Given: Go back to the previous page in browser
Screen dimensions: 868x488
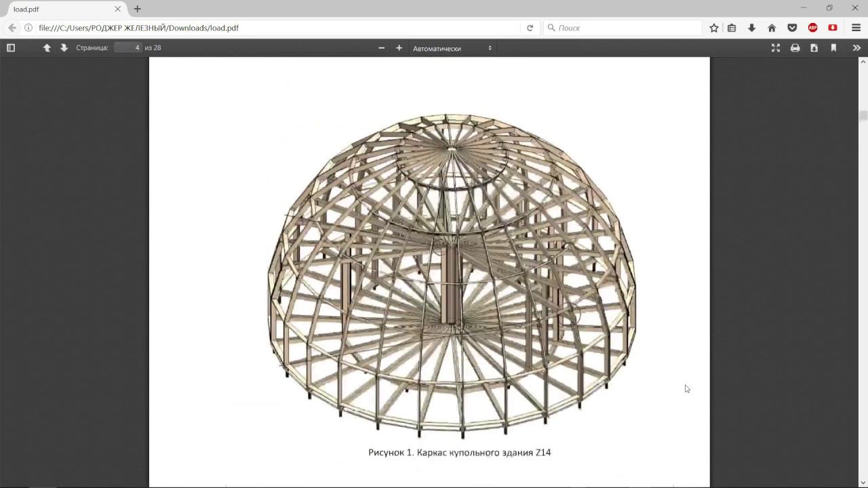Looking at the screenshot, I should tap(12, 28).
